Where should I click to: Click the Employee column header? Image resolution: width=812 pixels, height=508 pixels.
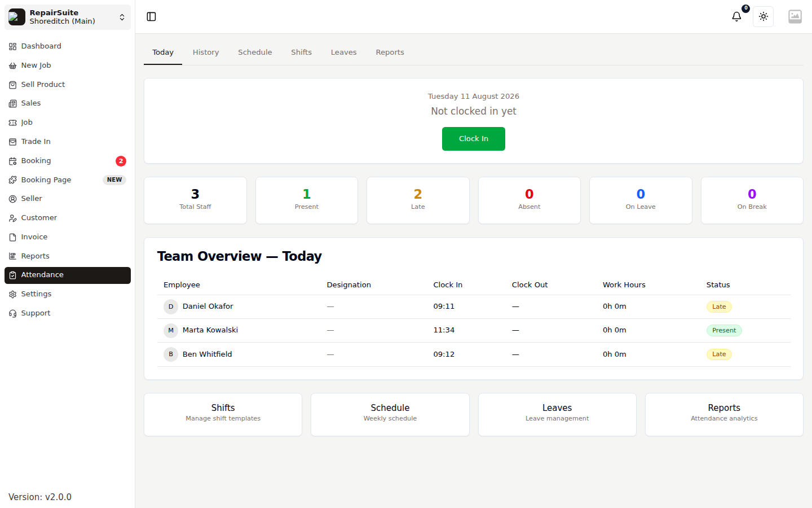click(x=182, y=285)
